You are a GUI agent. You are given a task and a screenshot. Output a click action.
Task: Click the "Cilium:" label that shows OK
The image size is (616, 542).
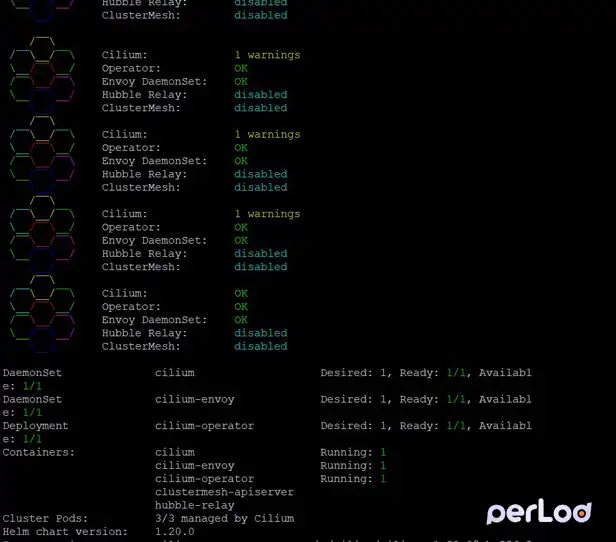125,293
